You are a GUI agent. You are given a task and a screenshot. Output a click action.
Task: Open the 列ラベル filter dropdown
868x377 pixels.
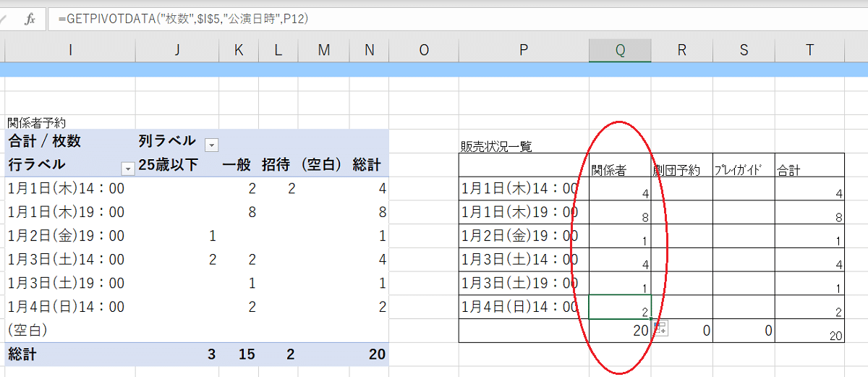coord(211,145)
